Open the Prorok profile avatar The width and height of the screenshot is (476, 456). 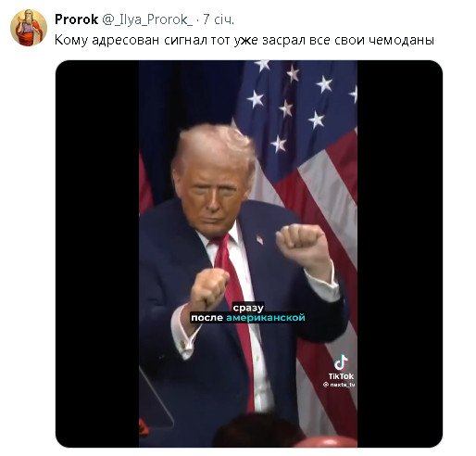(x=29, y=28)
